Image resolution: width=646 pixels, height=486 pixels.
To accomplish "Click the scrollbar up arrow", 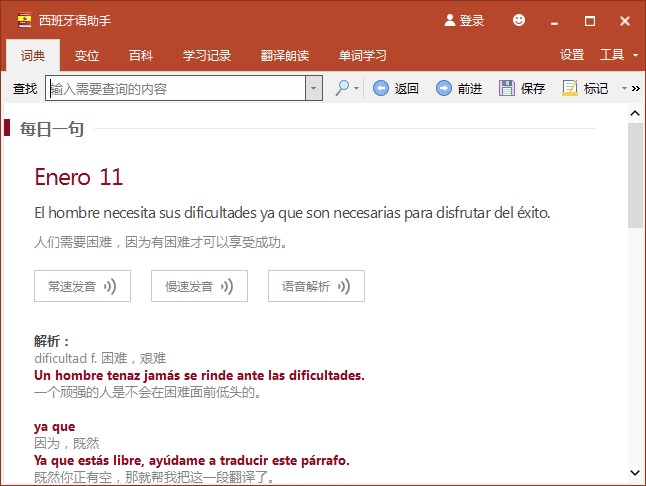I will 635,113.
